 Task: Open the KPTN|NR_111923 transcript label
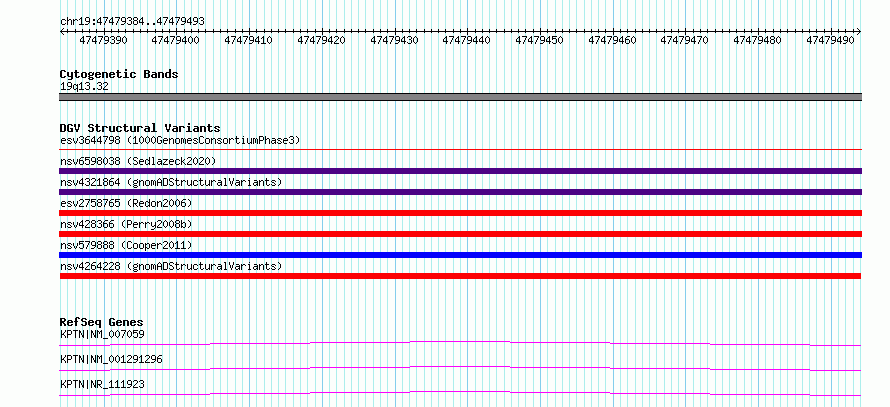[102, 384]
